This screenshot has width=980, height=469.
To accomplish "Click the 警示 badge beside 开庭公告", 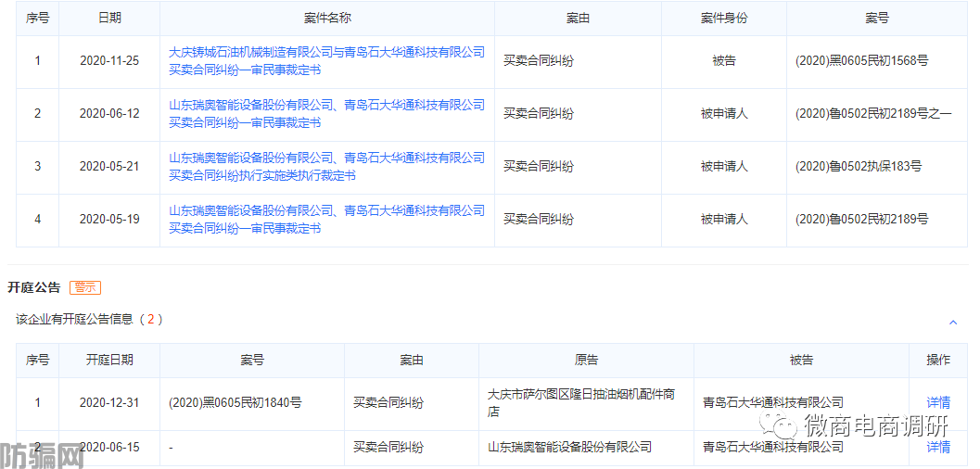I will click(x=85, y=288).
